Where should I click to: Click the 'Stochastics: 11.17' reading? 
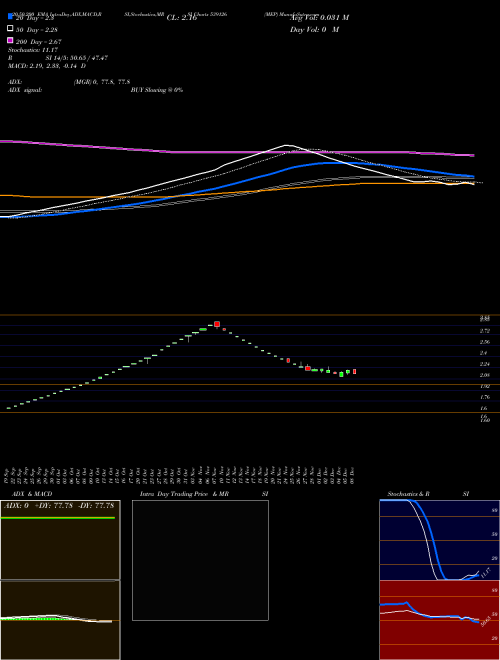pyautogui.click(x=33, y=50)
